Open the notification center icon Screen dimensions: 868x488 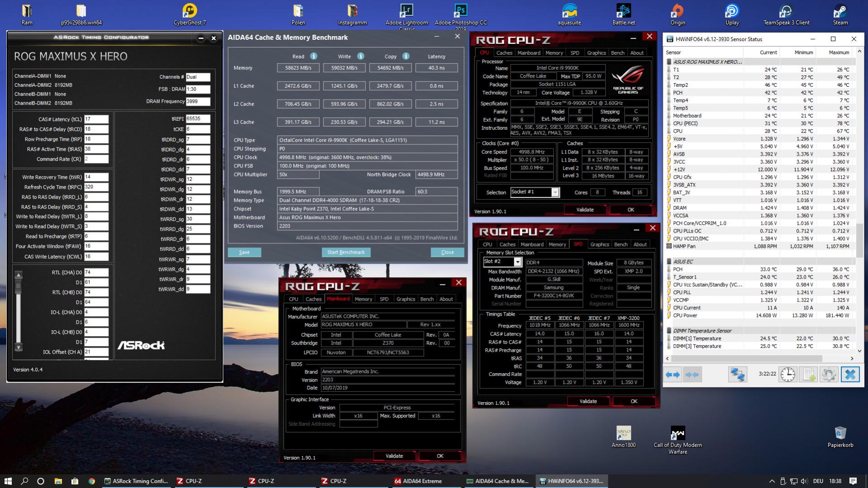853,481
